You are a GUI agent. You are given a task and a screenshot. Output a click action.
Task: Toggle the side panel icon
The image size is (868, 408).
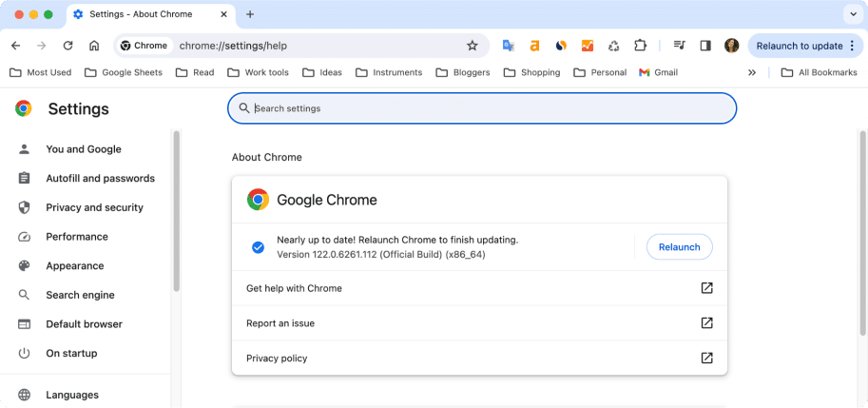tap(705, 46)
